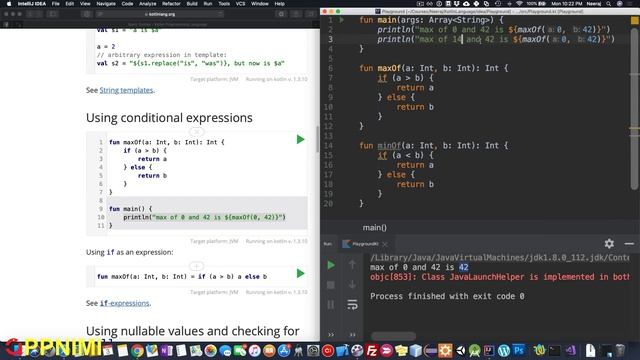Viewport: 640px width, 360px height.
Task: Open the Apple menu
Action: click(9, 4)
